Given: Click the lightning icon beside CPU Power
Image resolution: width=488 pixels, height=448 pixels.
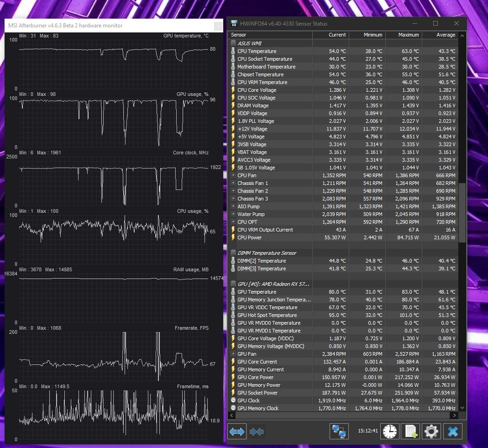Looking at the screenshot, I should pyautogui.click(x=233, y=237).
